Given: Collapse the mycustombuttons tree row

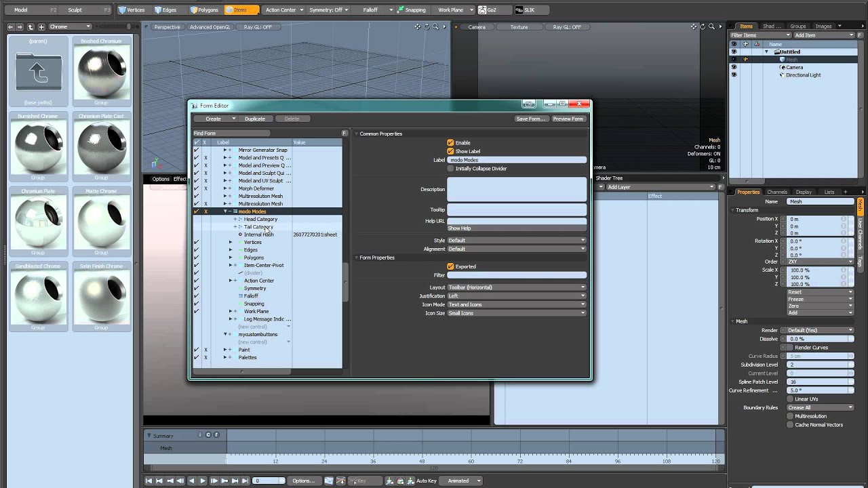Looking at the screenshot, I should (225, 334).
